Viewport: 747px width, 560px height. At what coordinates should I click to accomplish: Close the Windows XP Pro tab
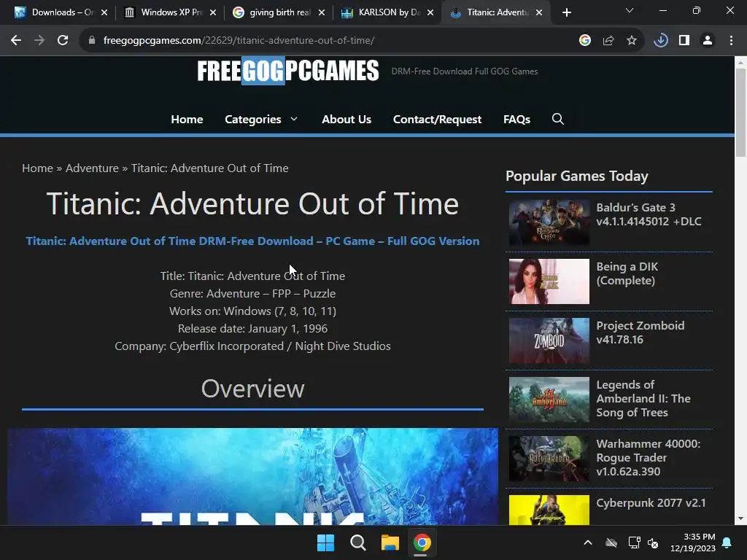tap(213, 12)
